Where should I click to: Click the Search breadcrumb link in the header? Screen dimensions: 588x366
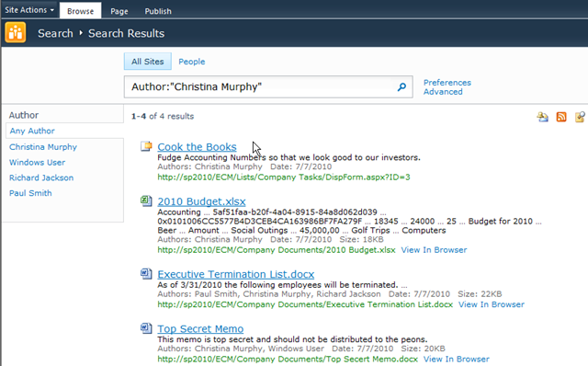(55, 33)
